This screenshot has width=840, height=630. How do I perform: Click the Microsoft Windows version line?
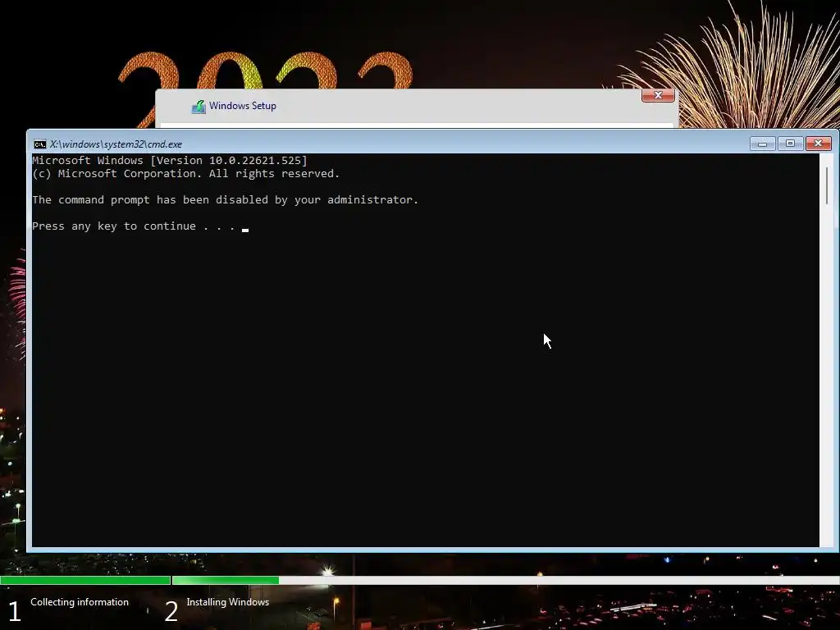tap(170, 160)
